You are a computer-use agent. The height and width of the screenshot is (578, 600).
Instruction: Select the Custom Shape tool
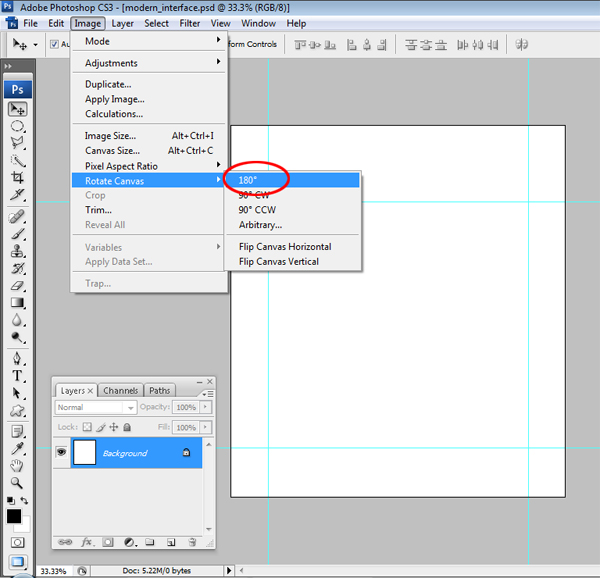click(x=17, y=410)
